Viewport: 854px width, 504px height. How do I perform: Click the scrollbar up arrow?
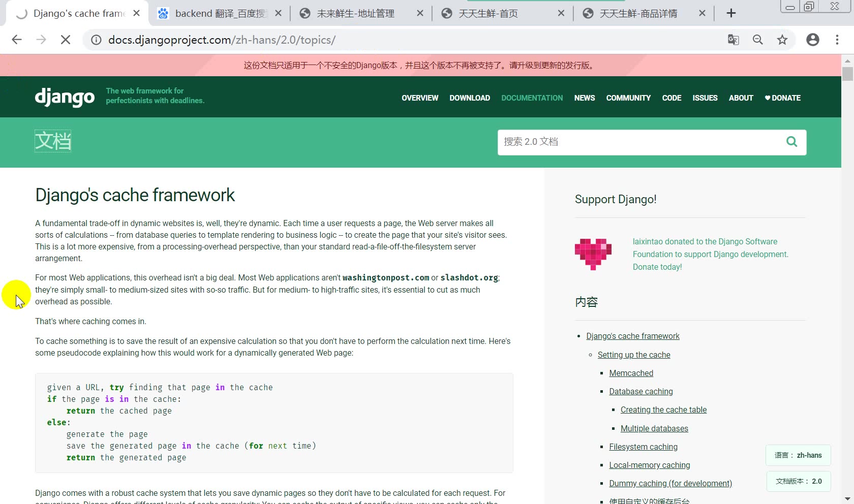847,60
